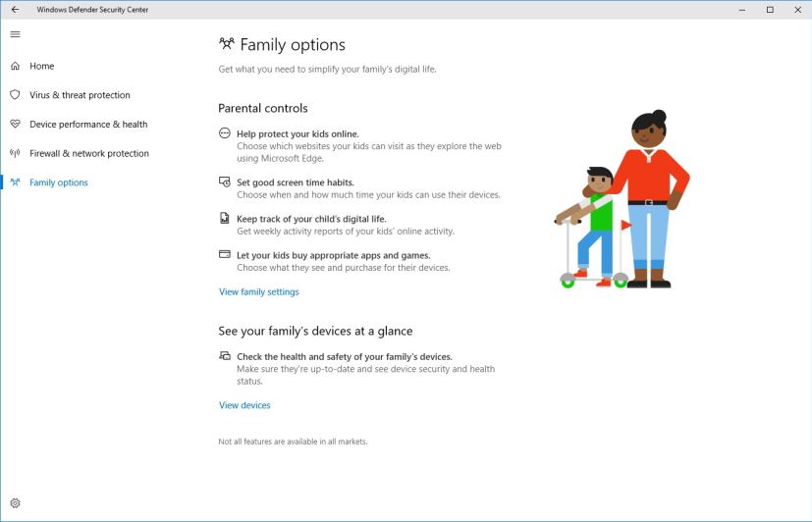Open Device performance & health

click(88, 125)
